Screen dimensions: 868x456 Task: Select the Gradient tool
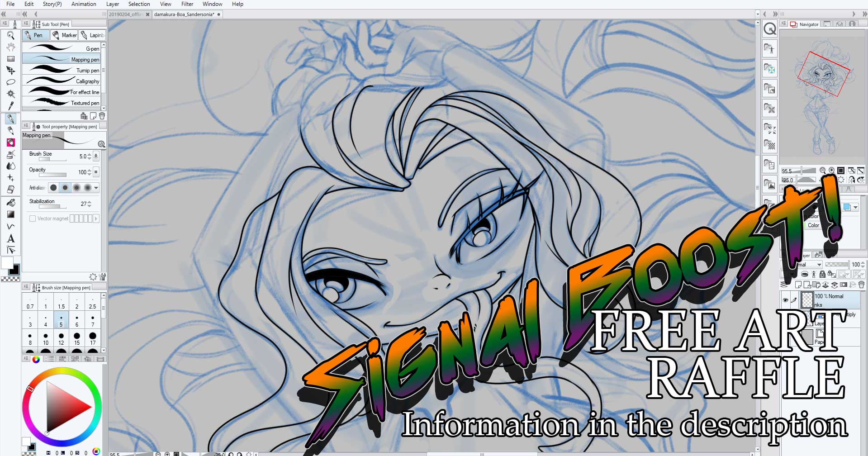[11, 214]
